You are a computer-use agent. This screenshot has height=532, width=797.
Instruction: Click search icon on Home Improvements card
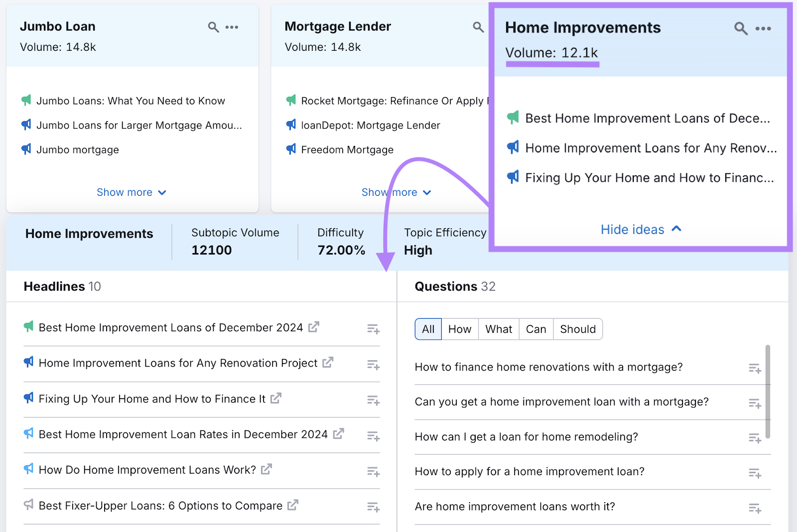(x=741, y=28)
